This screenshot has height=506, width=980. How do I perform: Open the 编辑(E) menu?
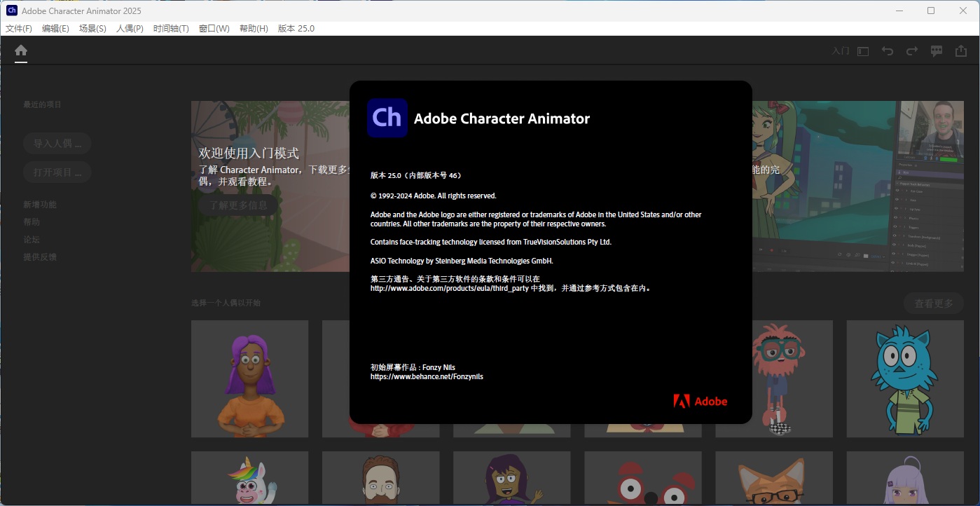(55, 29)
